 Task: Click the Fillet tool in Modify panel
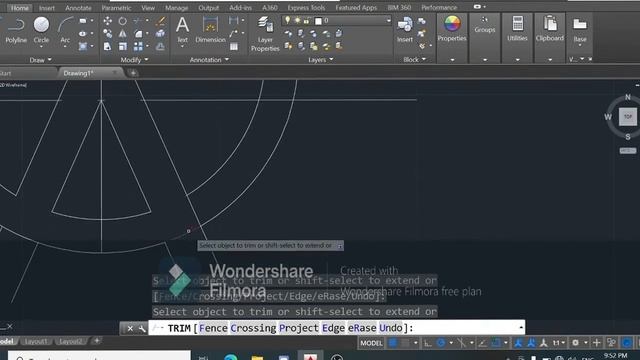[138, 33]
